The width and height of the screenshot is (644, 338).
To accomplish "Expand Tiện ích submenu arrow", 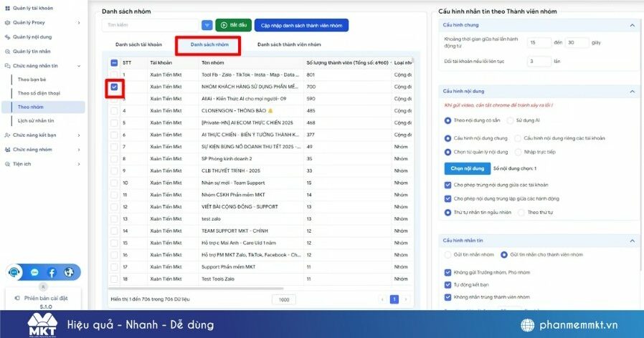I will 79,164.
